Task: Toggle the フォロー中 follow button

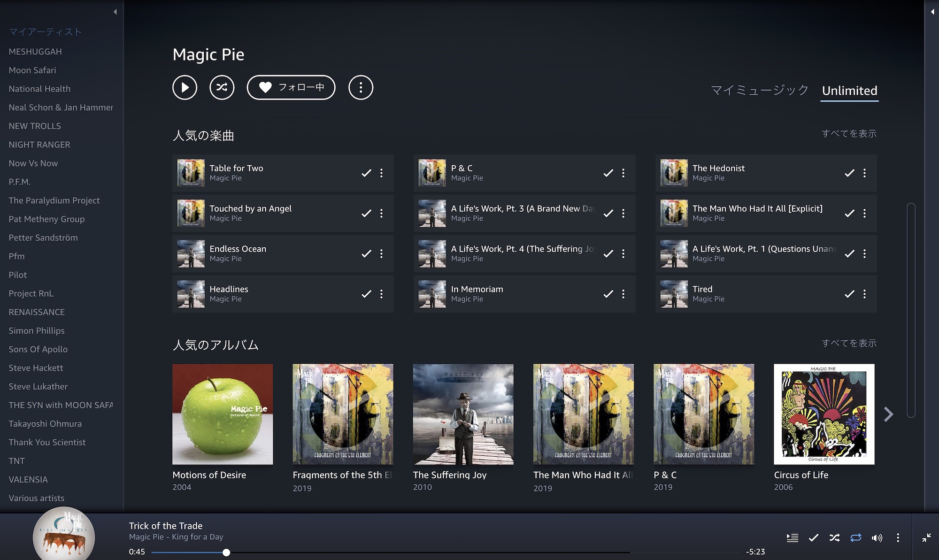Action: click(x=291, y=87)
